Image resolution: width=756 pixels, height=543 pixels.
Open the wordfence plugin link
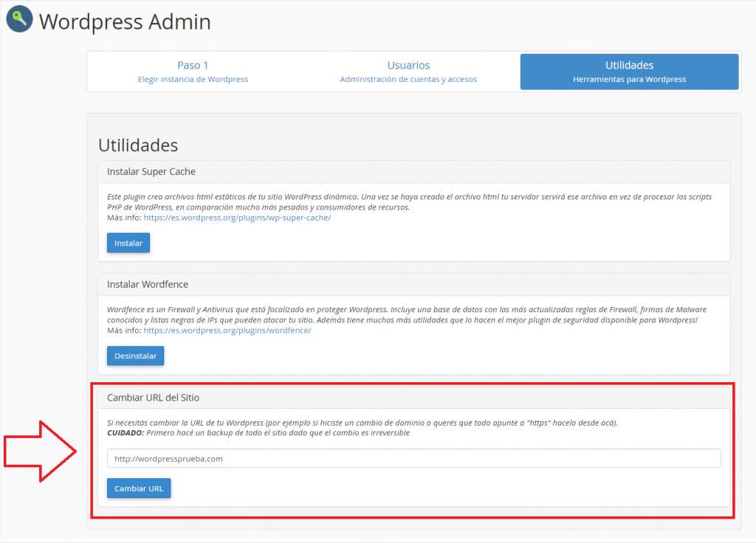click(227, 331)
